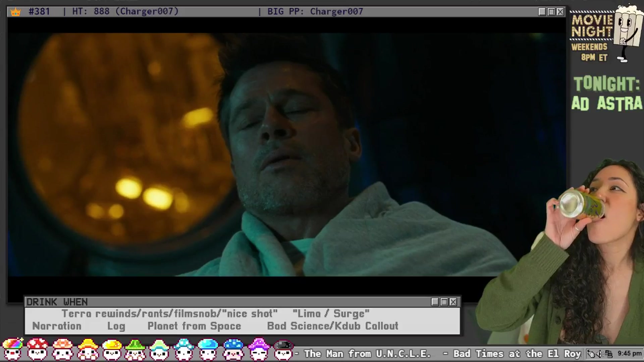Click the pale mint mushroom icon

pos(159,349)
